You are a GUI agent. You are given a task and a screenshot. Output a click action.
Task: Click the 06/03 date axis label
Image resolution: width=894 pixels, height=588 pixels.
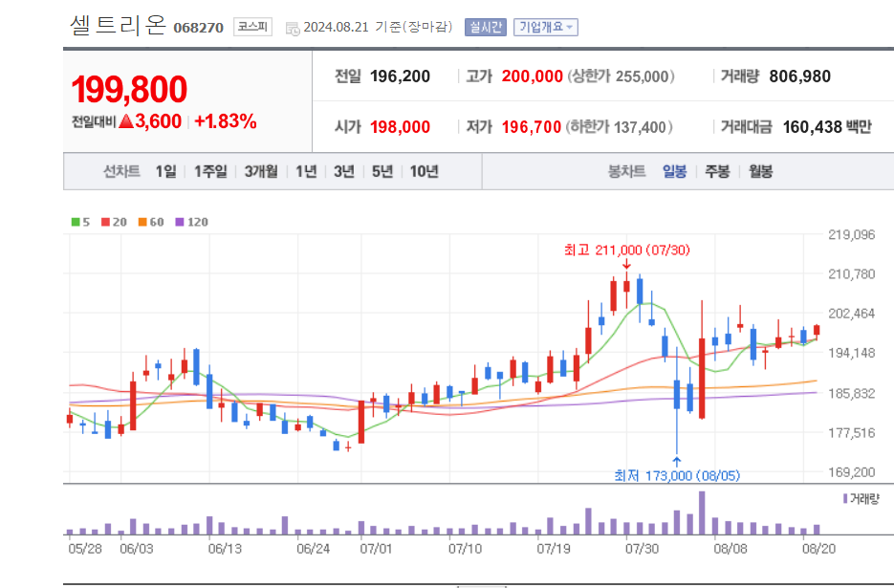[137, 549]
